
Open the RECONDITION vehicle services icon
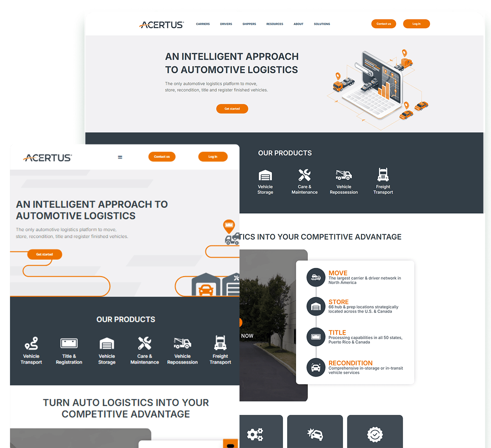316,367
